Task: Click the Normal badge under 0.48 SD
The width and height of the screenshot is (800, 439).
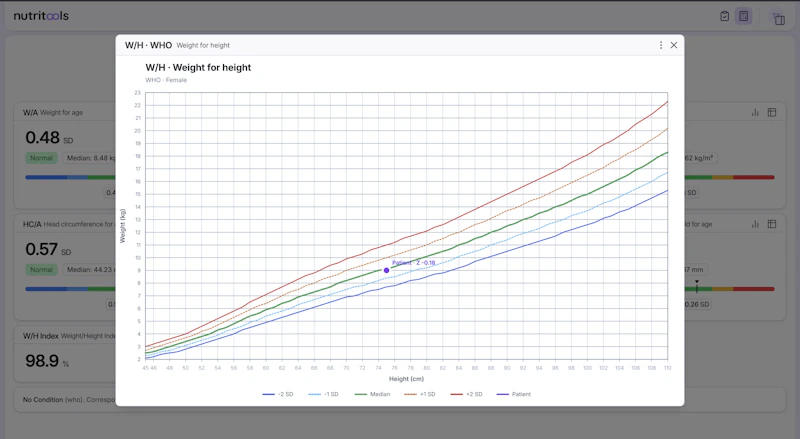Action: [41, 158]
